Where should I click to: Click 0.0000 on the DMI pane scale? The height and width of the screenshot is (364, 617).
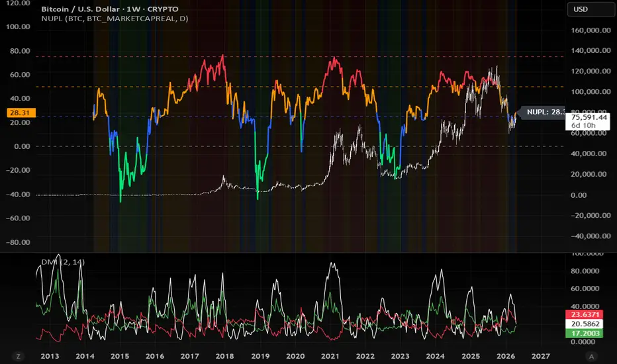coord(583,341)
